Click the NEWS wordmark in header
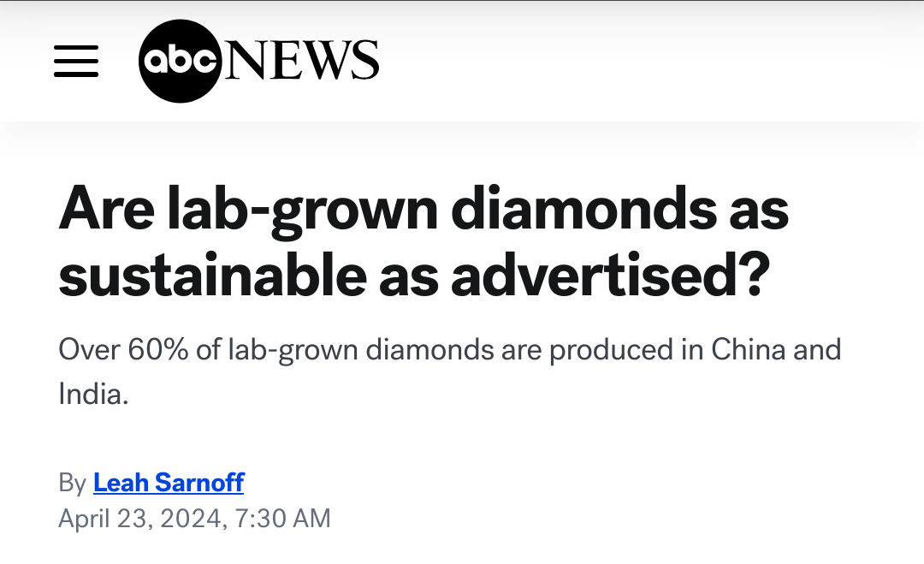 point(302,60)
